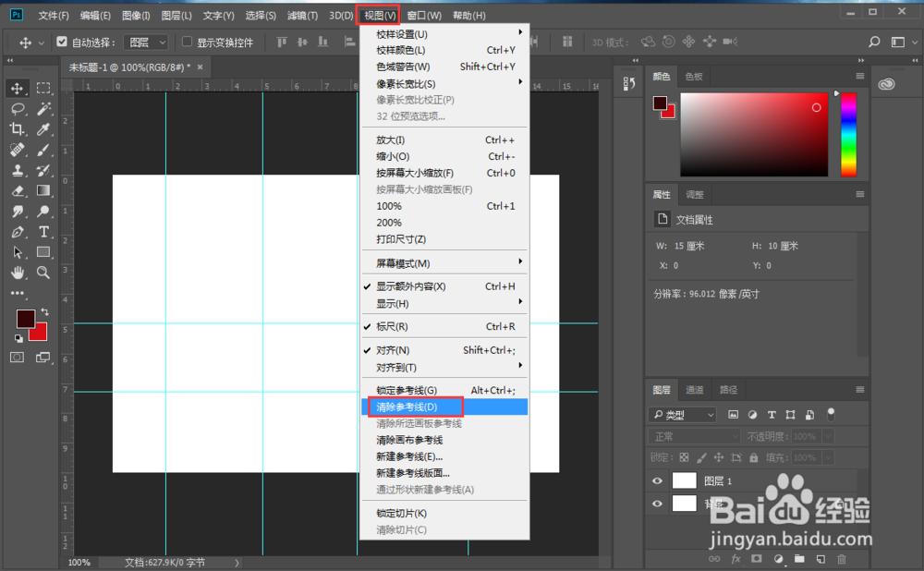Toggle Show Extras (X) menu item
924x571 pixels.
(x=444, y=286)
